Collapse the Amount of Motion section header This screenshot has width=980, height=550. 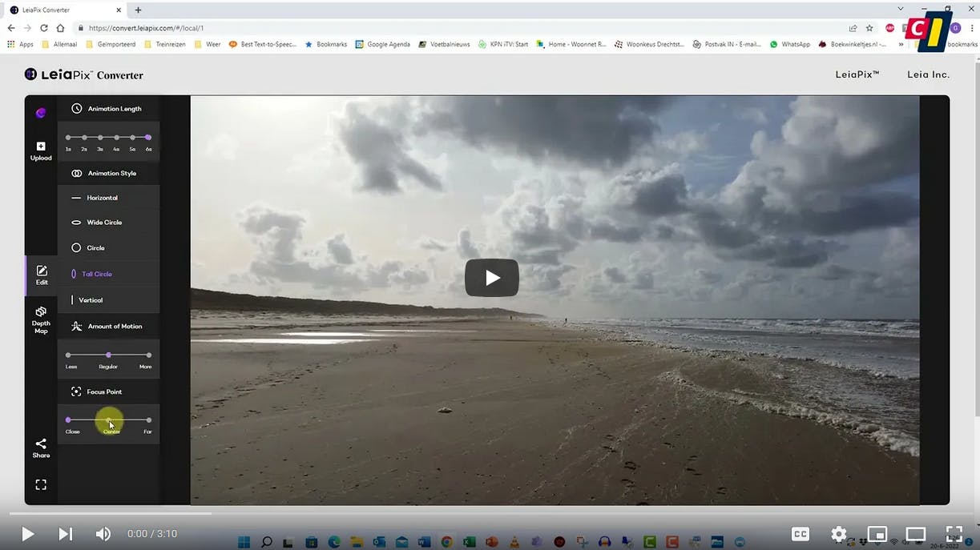click(x=108, y=327)
